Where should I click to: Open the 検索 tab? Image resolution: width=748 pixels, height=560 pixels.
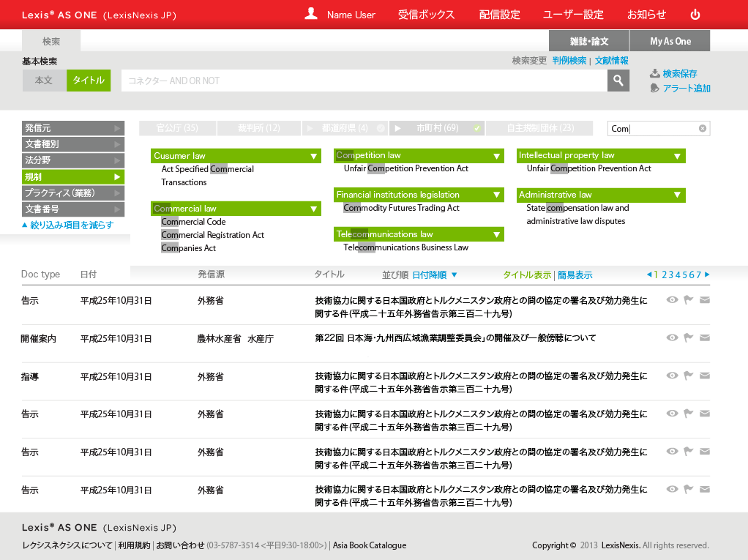[x=51, y=41]
